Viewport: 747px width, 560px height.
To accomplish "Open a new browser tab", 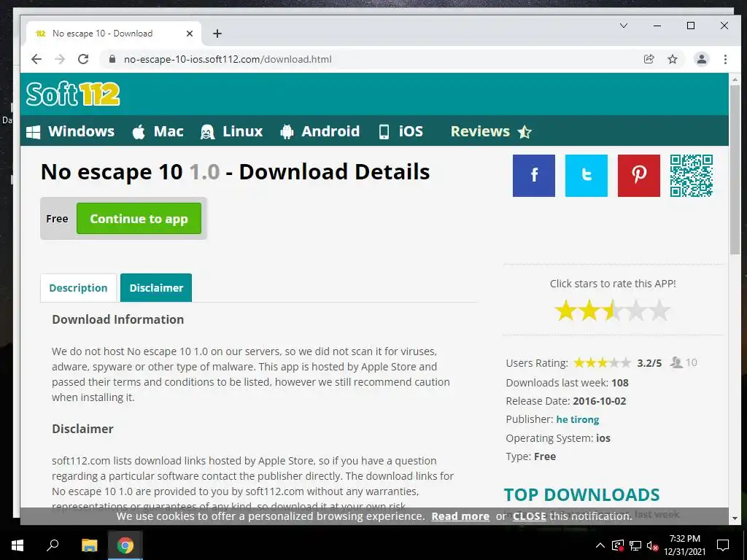I will pos(217,34).
